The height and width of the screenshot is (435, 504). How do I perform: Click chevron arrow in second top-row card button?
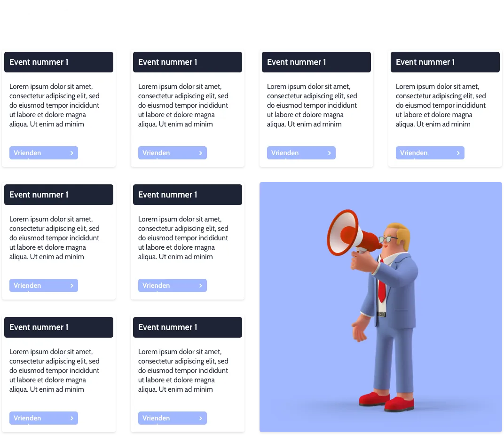[201, 153]
